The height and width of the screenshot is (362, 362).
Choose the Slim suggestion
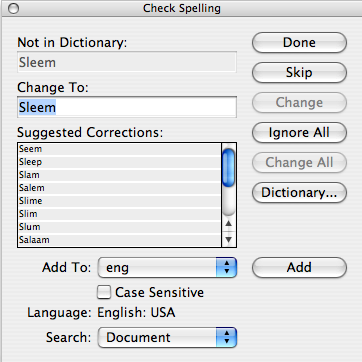(119, 214)
